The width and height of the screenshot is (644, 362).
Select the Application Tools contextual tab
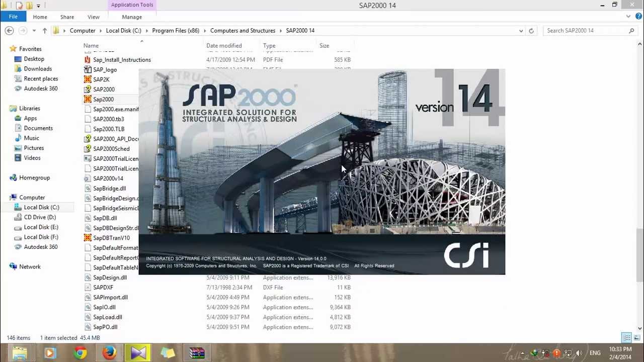132,5
